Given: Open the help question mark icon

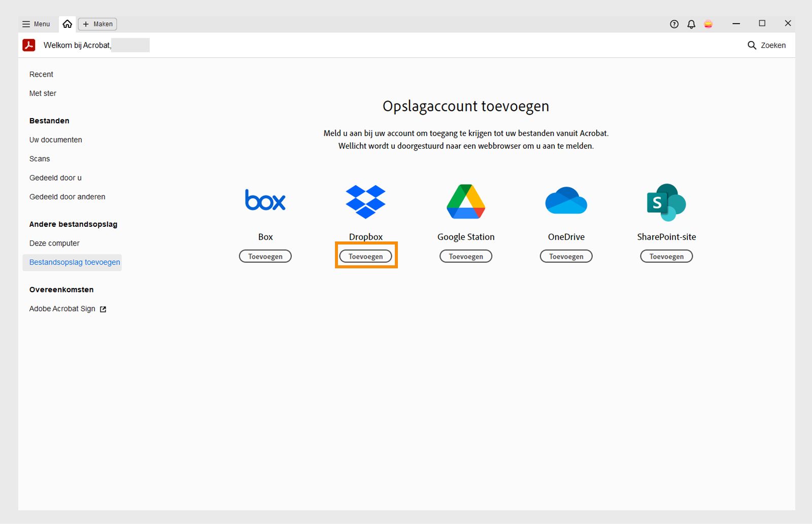Looking at the screenshot, I should [674, 24].
